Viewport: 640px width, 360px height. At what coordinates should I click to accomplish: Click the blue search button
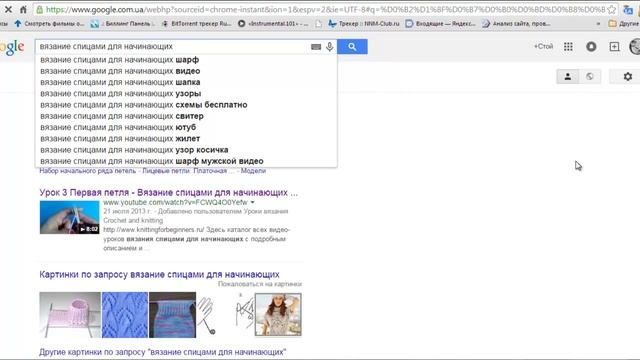pyautogui.click(x=352, y=47)
